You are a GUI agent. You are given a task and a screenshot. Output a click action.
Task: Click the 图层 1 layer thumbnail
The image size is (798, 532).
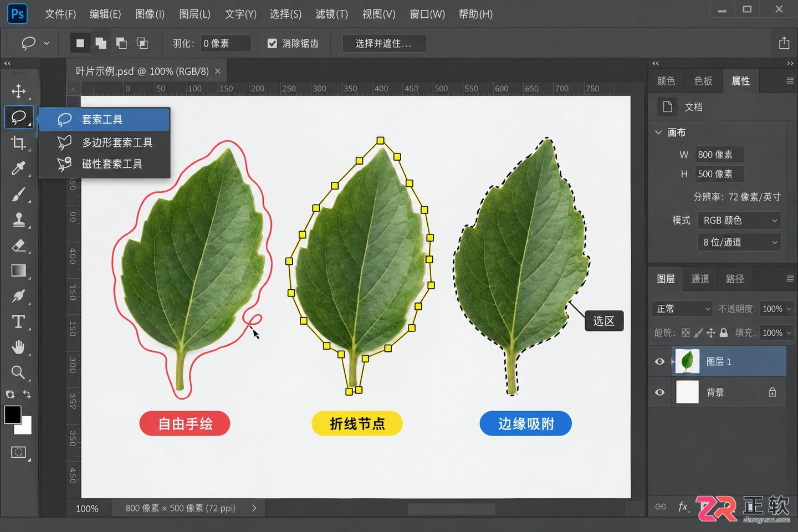[x=687, y=361]
